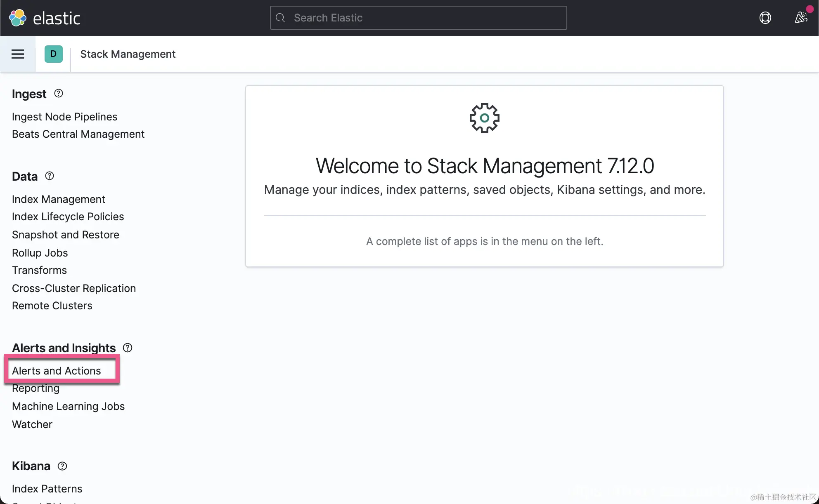Open Index Lifecycle Policies
This screenshot has width=819, height=504.
(x=68, y=217)
